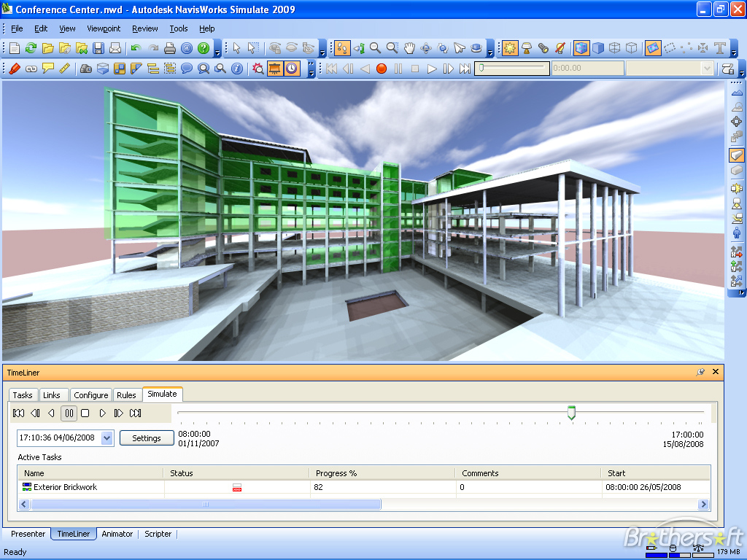Expand the disabled animation selection combo box
The width and height of the screenshot is (747, 560).
(706, 69)
